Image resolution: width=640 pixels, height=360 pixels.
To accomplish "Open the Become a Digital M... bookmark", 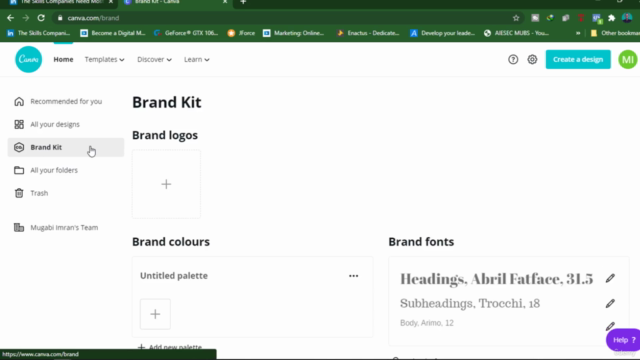I will click(x=113, y=33).
